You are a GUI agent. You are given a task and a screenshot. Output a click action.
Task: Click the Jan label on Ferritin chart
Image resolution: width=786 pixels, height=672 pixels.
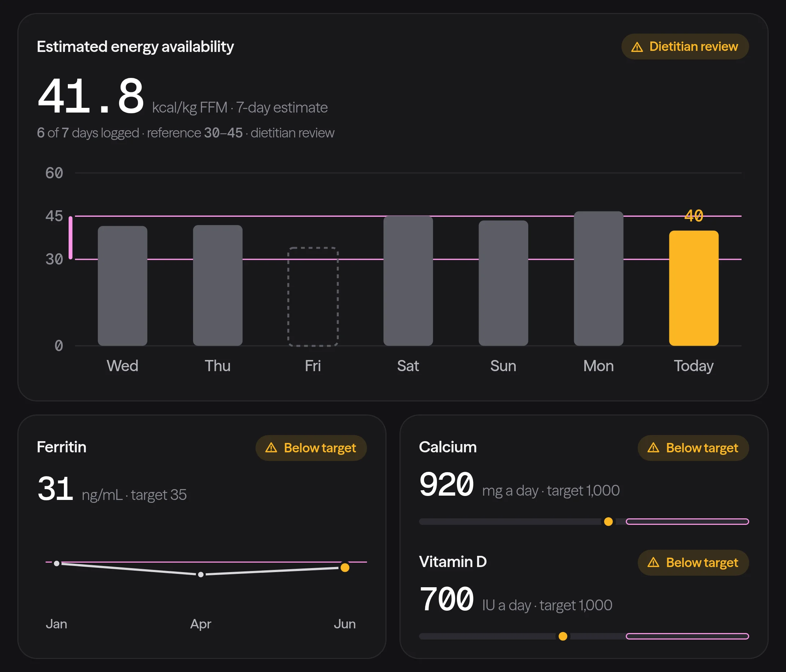point(57,624)
